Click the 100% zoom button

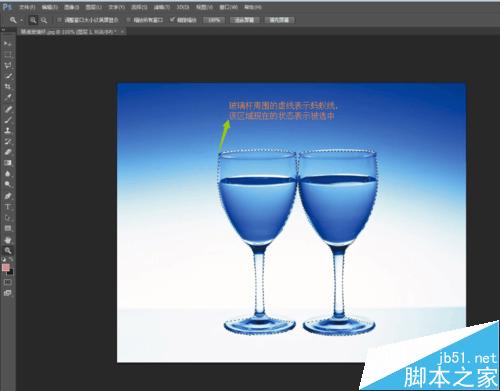[x=214, y=20]
